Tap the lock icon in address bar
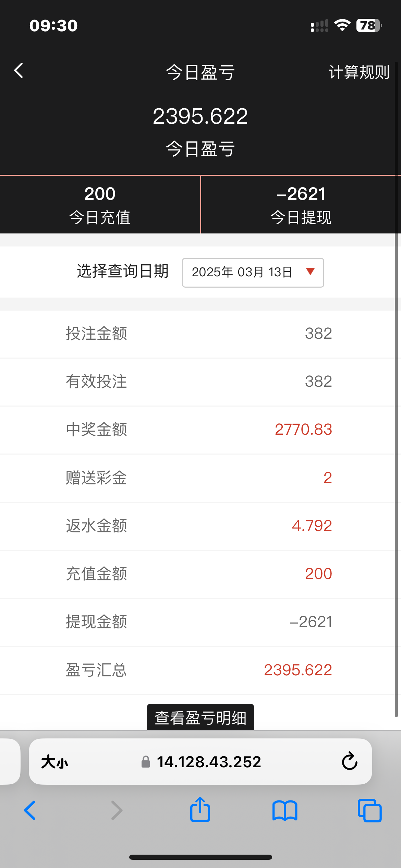Image resolution: width=401 pixels, height=868 pixels. pyautogui.click(x=146, y=762)
